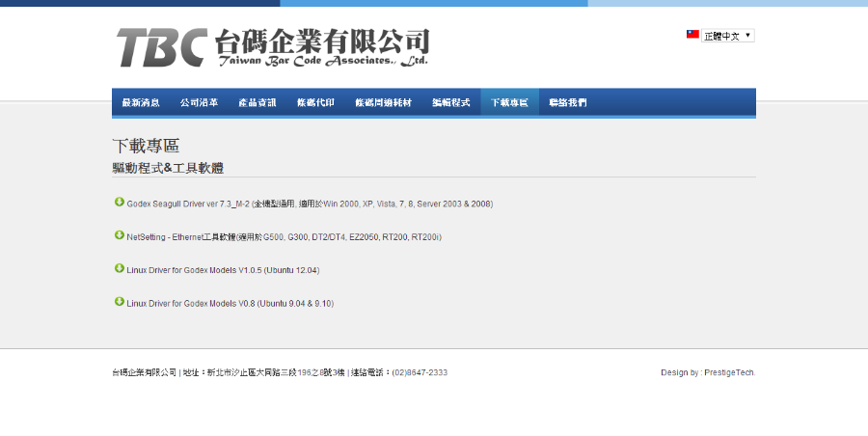868x436 pixels.
Task: Click Linux Driver V1.0.5 Ubuntu 12.04 link
Action: point(223,270)
